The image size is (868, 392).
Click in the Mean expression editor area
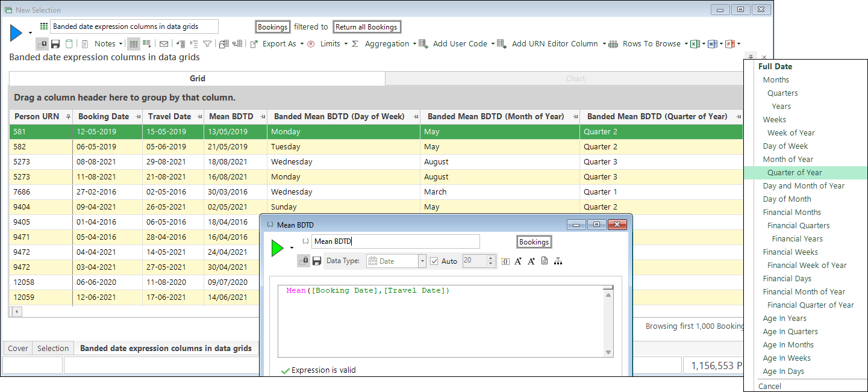click(x=440, y=321)
